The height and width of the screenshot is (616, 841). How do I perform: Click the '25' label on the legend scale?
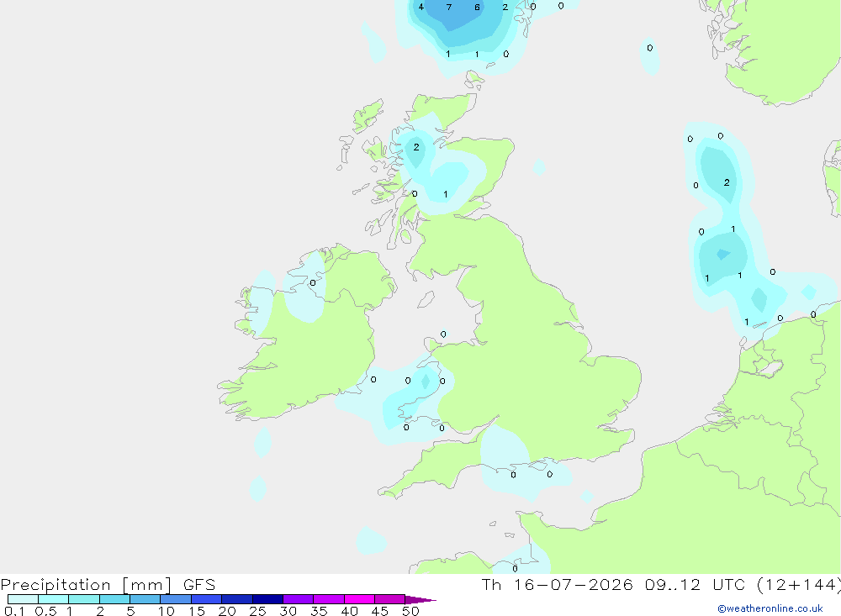point(257,611)
